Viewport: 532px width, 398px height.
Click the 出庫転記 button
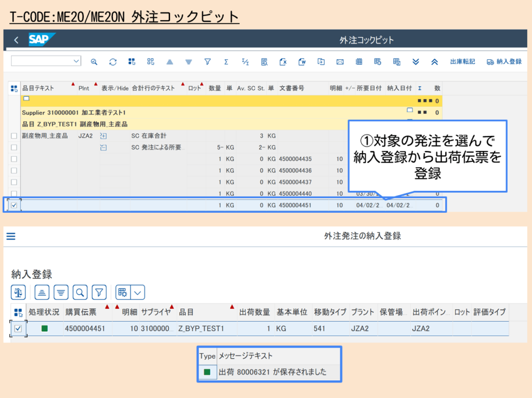462,62
